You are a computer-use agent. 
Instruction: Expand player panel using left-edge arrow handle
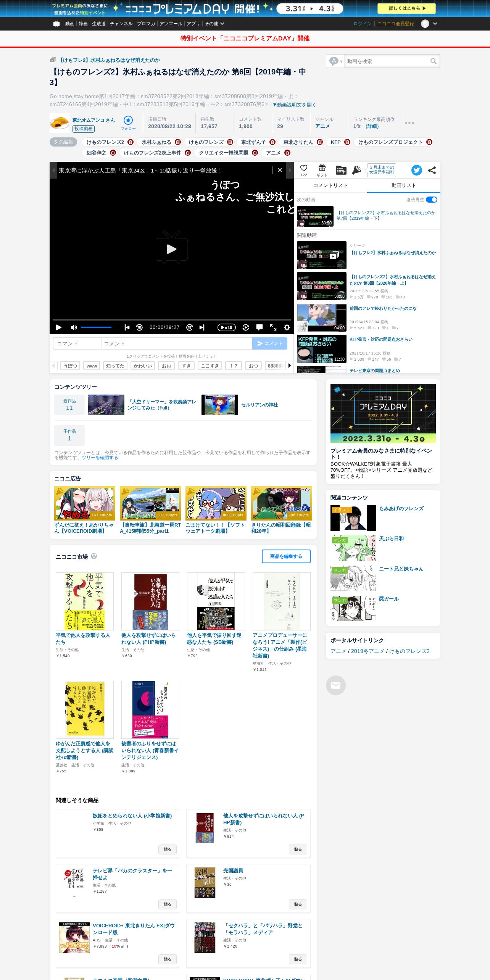53,170
